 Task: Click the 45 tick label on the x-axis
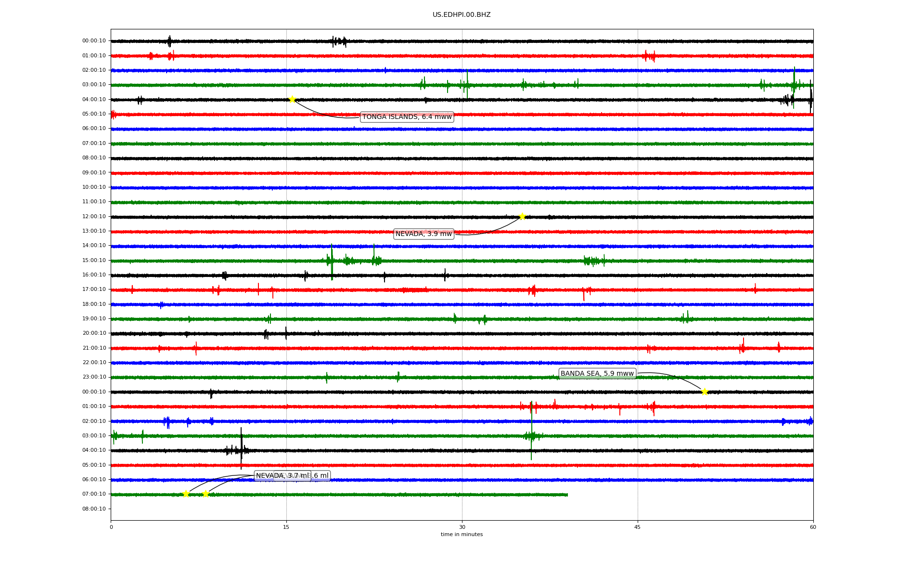638,527
